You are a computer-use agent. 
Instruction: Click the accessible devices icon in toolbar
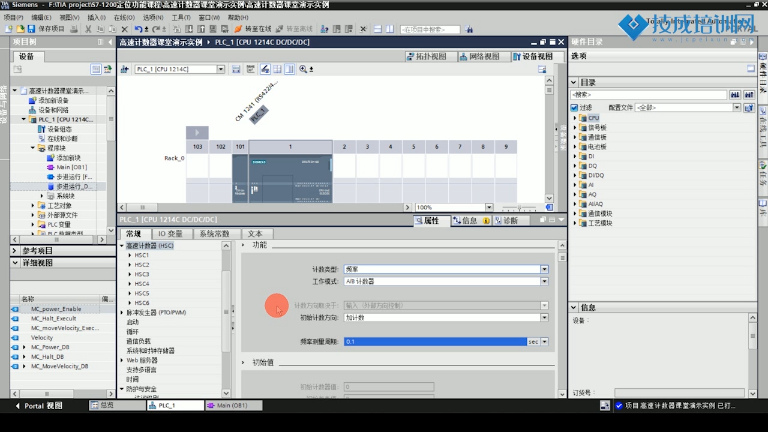tap(324, 29)
